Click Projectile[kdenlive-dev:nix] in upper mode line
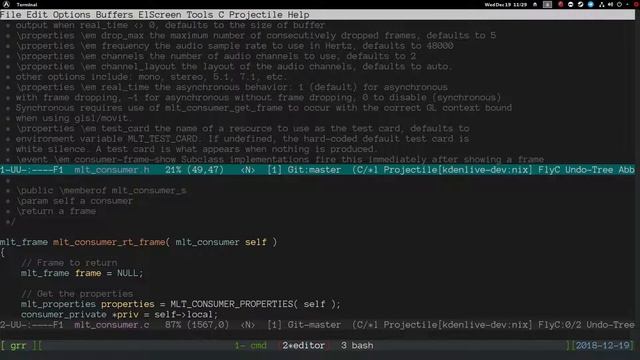Viewport: 640px width, 360px height. tap(458, 170)
